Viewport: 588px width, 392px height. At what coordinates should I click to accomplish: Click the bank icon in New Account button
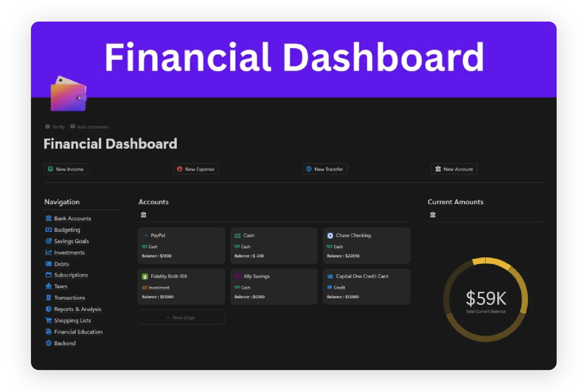click(438, 169)
